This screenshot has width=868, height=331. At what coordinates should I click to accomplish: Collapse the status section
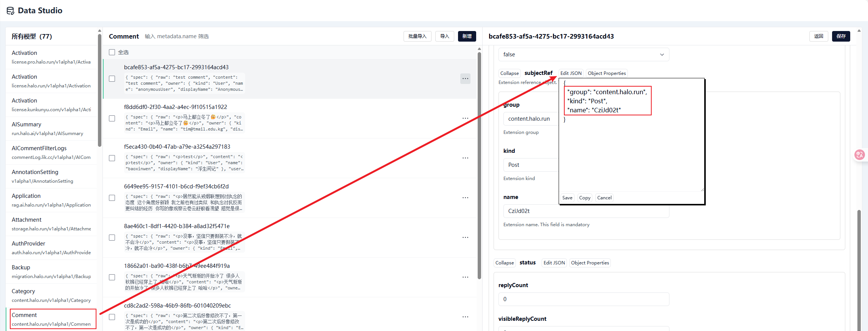point(505,263)
